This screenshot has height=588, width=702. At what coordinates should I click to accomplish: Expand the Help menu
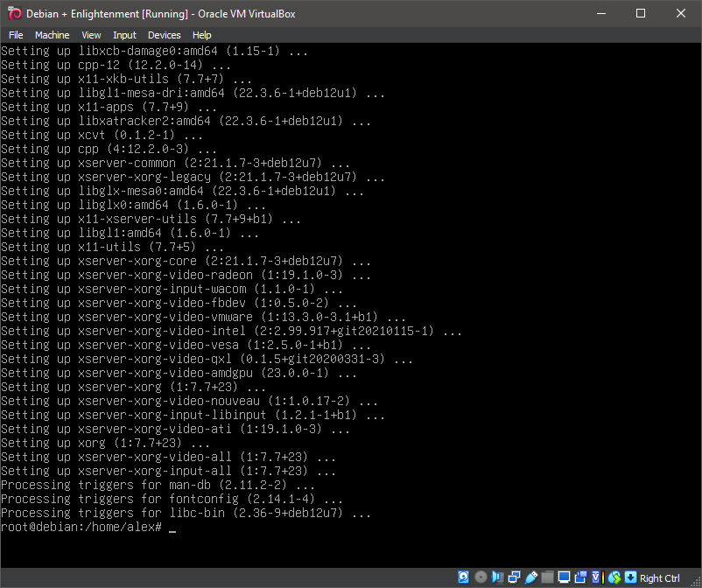tap(201, 35)
